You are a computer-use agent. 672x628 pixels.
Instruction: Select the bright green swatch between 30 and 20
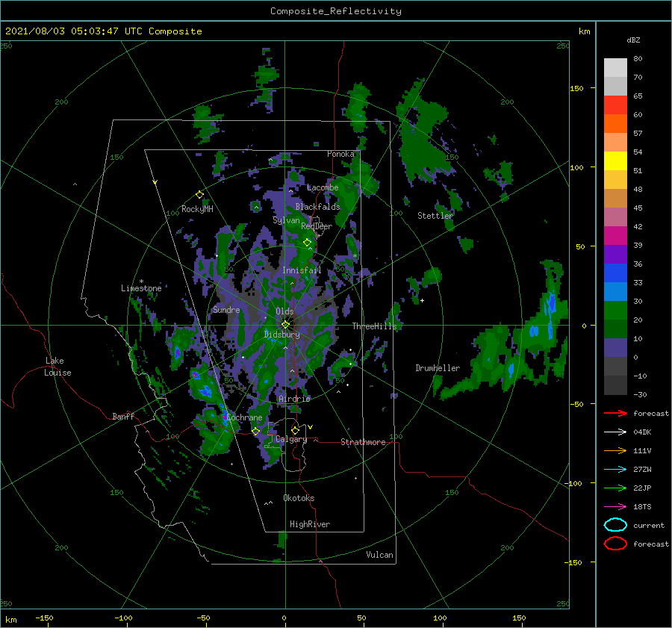tap(615, 311)
